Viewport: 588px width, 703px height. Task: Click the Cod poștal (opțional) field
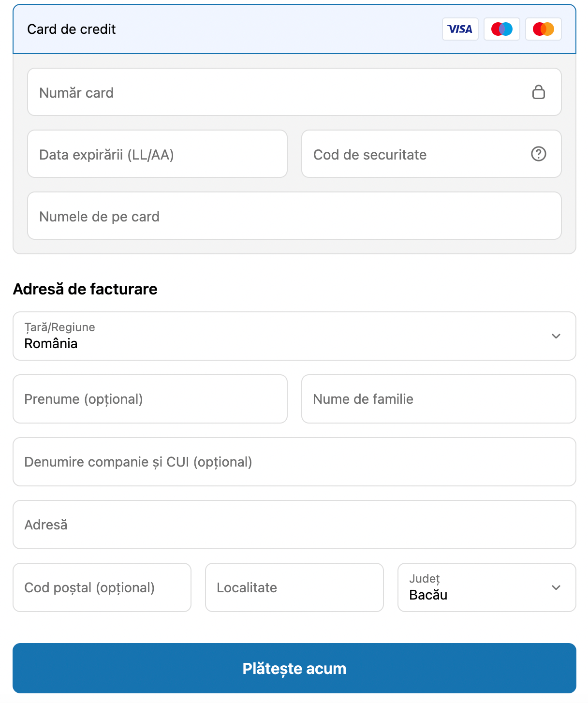tap(102, 587)
